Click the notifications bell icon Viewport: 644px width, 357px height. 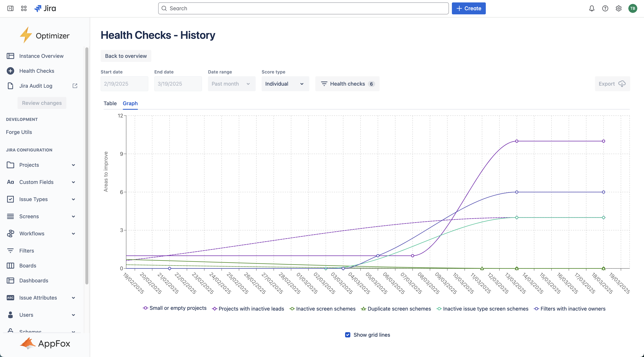coord(592,8)
